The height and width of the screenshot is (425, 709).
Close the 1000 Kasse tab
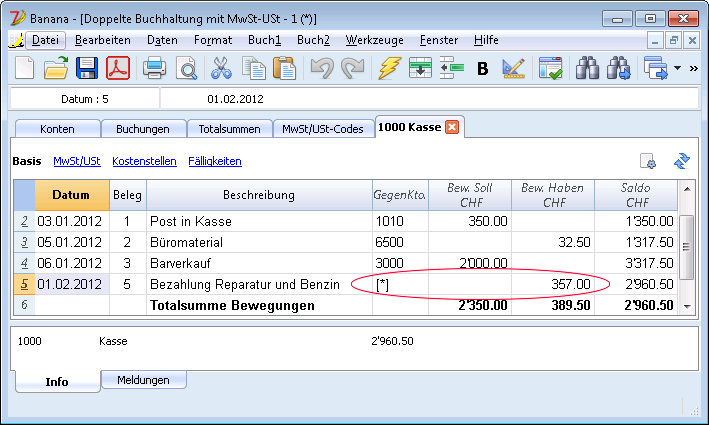pos(452,128)
